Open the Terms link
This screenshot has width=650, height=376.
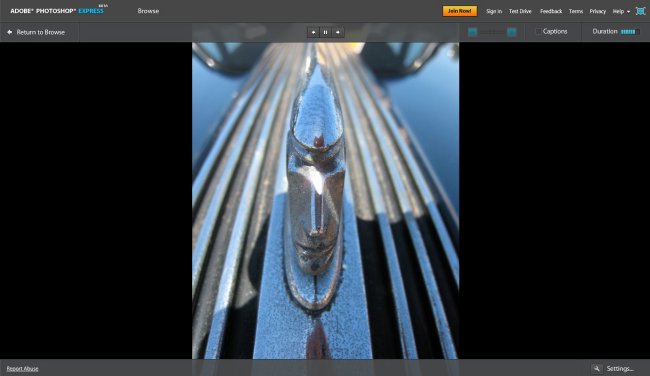tap(576, 11)
